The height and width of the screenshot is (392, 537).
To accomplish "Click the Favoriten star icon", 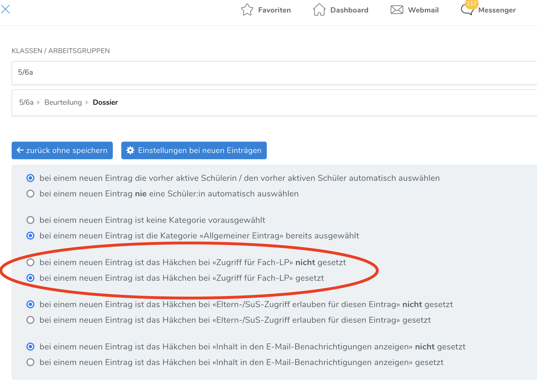I will coord(247,10).
